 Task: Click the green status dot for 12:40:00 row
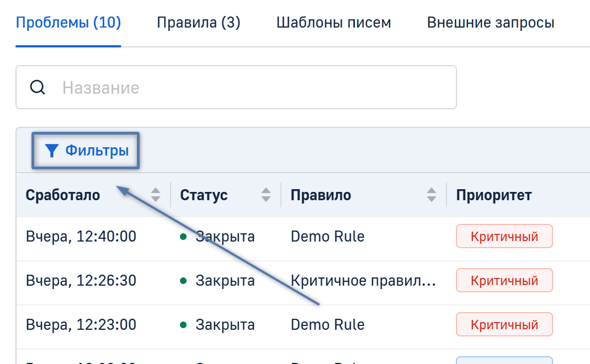pyautogui.click(x=183, y=237)
